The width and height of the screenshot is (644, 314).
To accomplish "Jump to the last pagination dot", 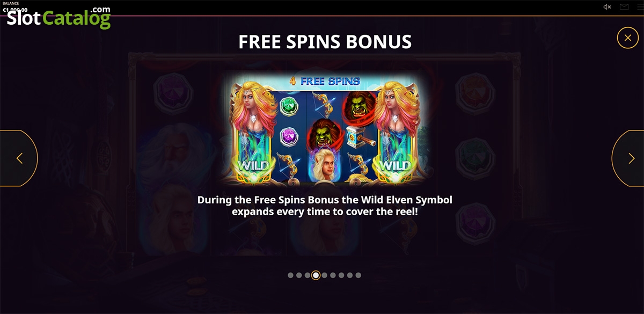I will 358,275.
